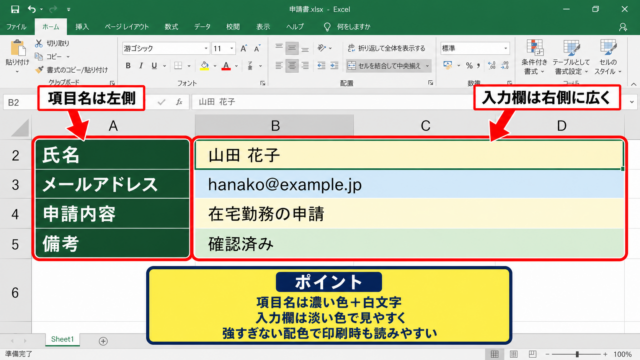This screenshot has height=360, width=640.
Task: Apply yellow fill color bucket
Action: pos(204,66)
